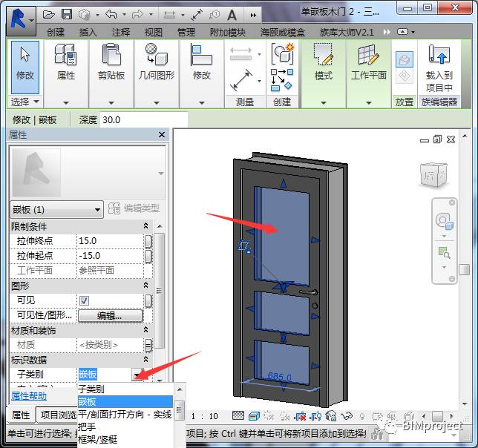This screenshot has width=478, height=448.
Task: Click the visual style cube icon in view bar
Action: pyautogui.click(x=254, y=415)
